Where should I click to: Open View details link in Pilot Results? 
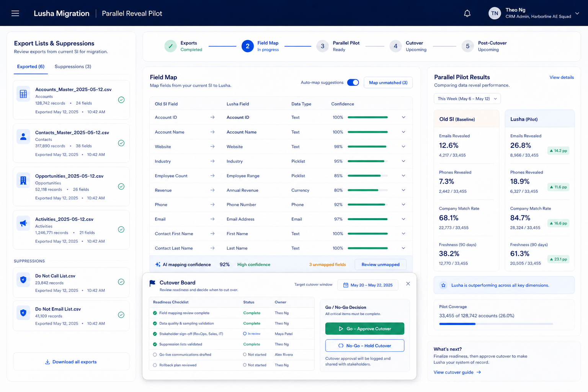point(562,77)
